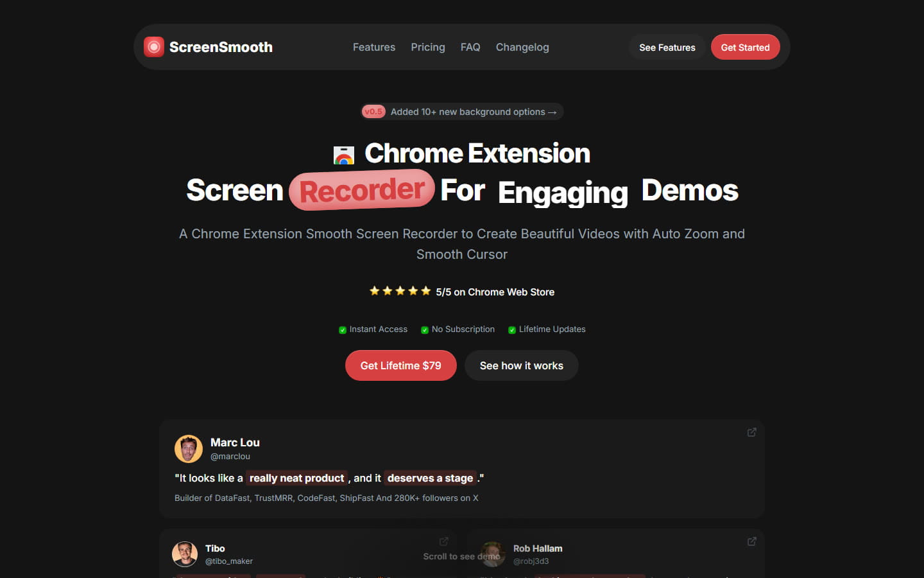Open the FAQ nav item
924x578 pixels.
pyautogui.click(x=470, y=47)
